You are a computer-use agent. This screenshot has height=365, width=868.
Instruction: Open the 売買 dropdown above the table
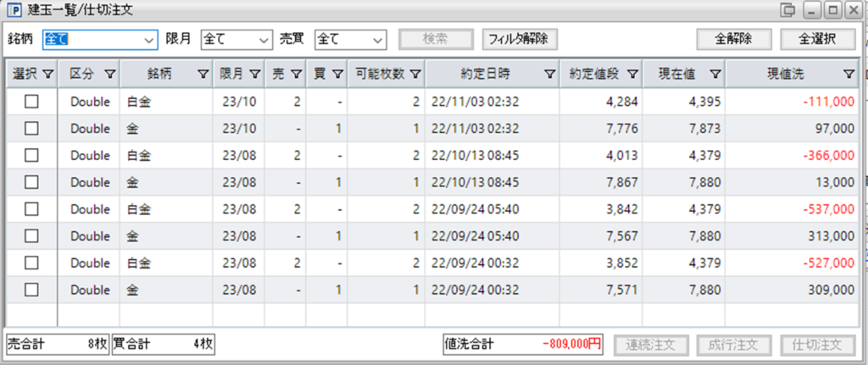[350, 40]
